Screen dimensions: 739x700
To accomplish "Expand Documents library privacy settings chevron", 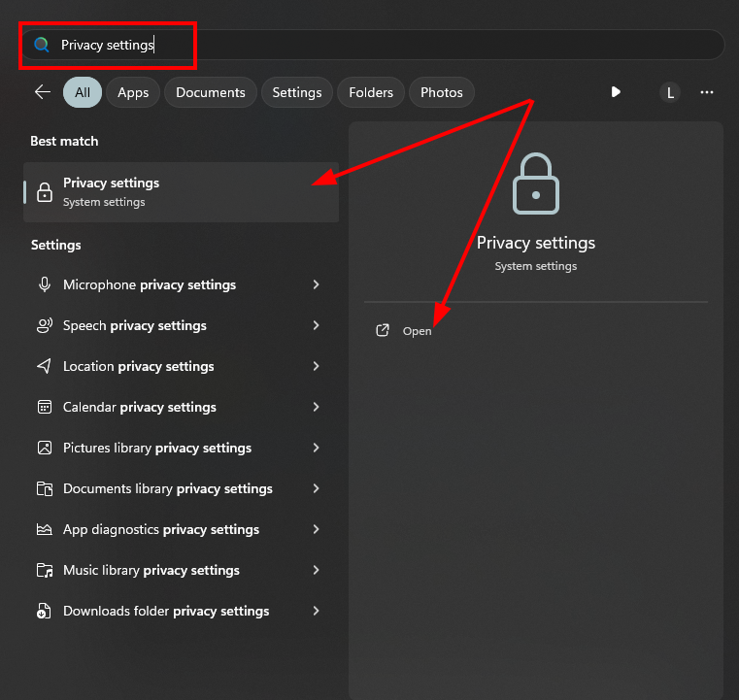I will point(316,488).
